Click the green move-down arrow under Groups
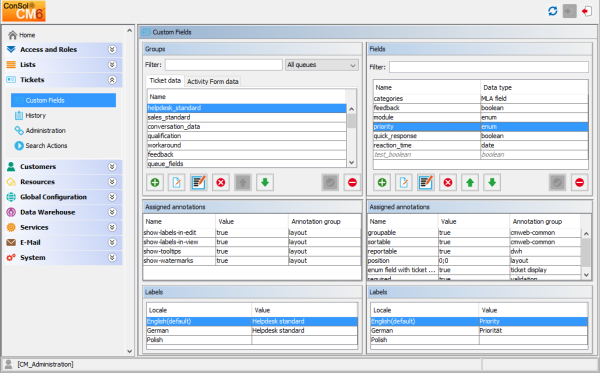Viewport: 600px width, 373px height. 265,182
